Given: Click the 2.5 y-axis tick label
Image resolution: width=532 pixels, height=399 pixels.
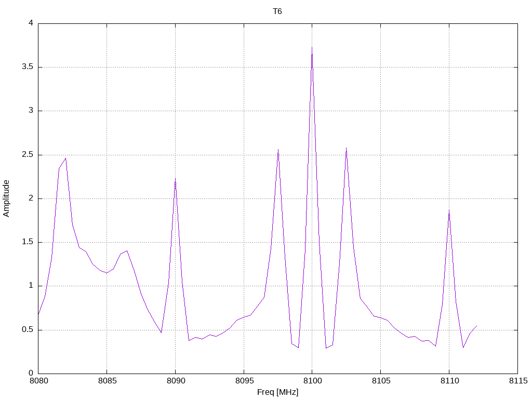Looking at the screenshot, I should (28, 155).
